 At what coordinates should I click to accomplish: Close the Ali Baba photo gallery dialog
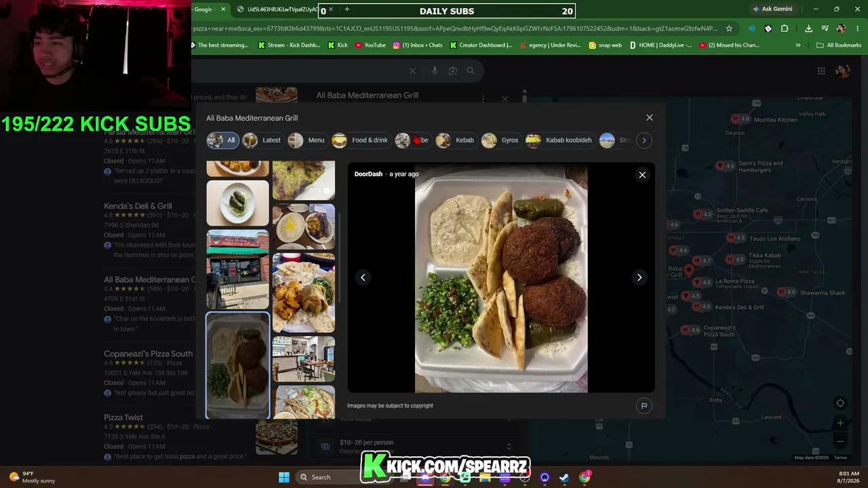pos(650,118)
